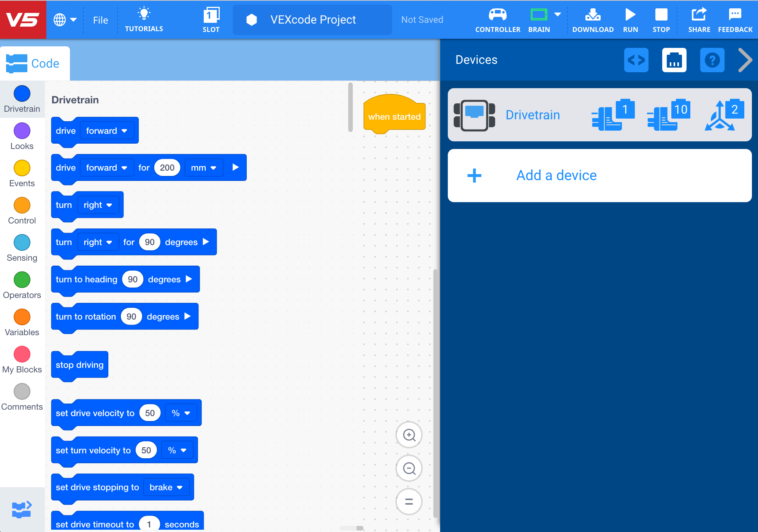
Task: Stop the running project
Action: pos(661,19)
